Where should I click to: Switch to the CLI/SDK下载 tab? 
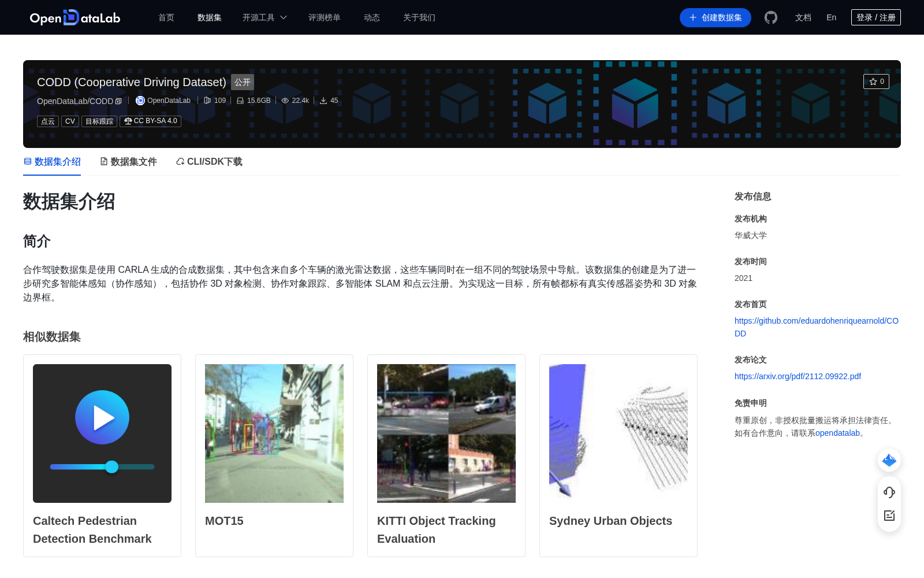(x=209, y=162)
